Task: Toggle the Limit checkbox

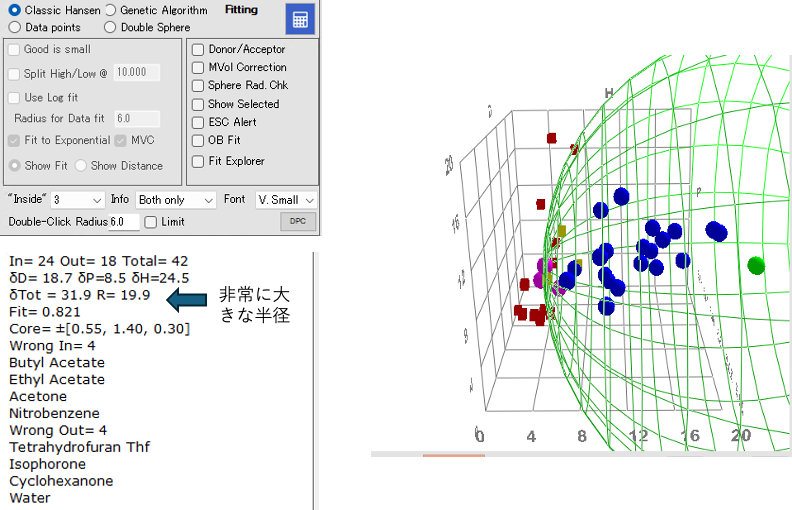Action: point(151,222)
